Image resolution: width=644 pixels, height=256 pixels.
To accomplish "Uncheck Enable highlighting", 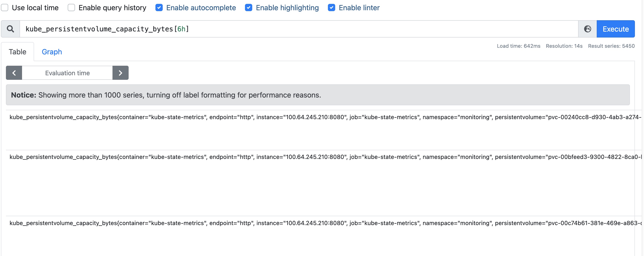I will point(249,8).
